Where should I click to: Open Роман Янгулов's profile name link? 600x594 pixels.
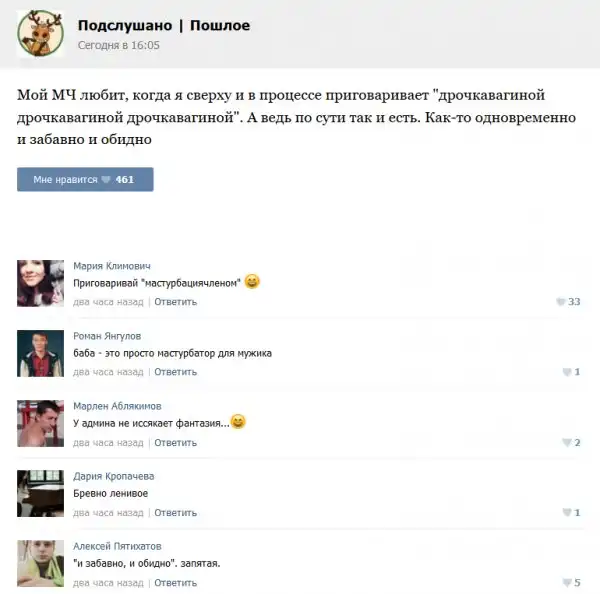pos(107,336)
